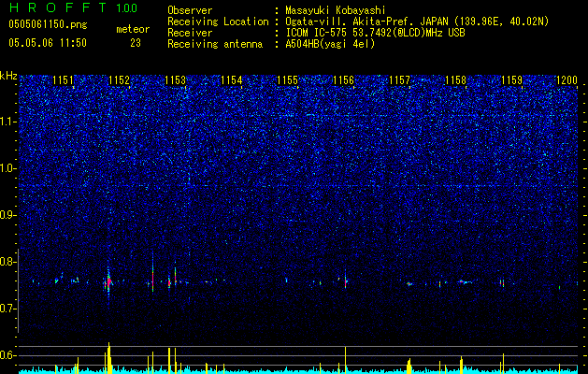Click the 1152 time marker
Screen dimensions: 588x374
[119, 80]
